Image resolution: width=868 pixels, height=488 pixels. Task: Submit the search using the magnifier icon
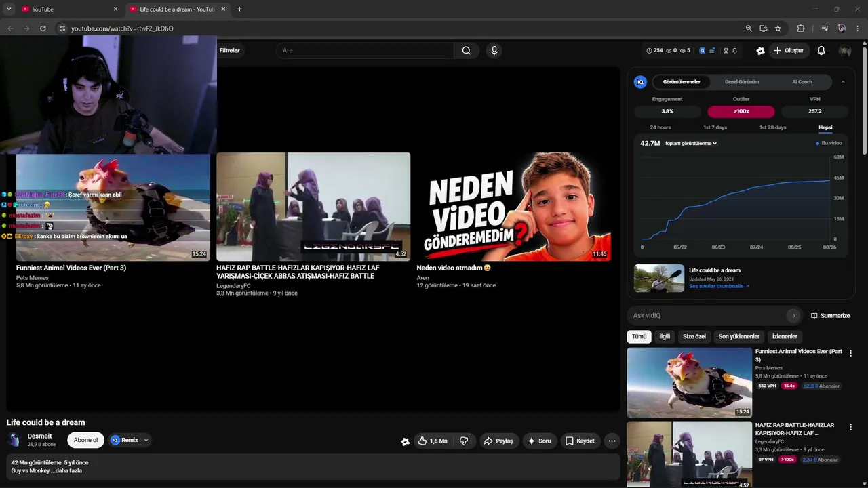pyautogui.click(x=467, y=50)
